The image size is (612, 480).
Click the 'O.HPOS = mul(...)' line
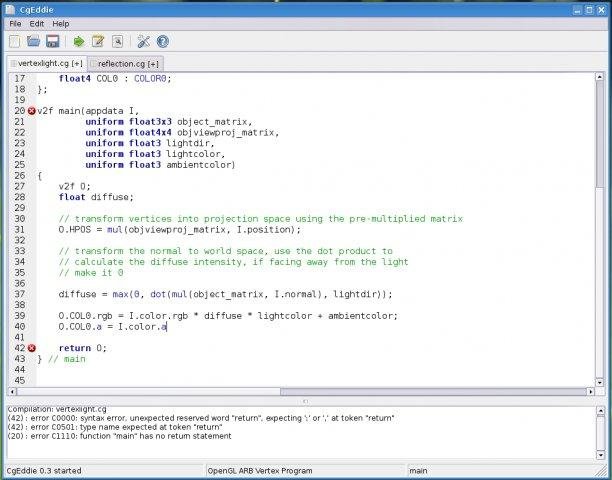coord(180,229)
